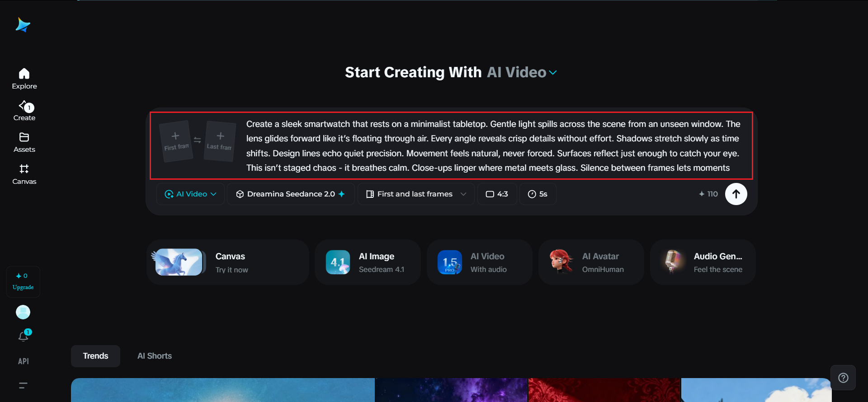868x402 pixels.
Task: Choose the Dreamina Seedance 2.0 model selector
Action: point(291,194)
